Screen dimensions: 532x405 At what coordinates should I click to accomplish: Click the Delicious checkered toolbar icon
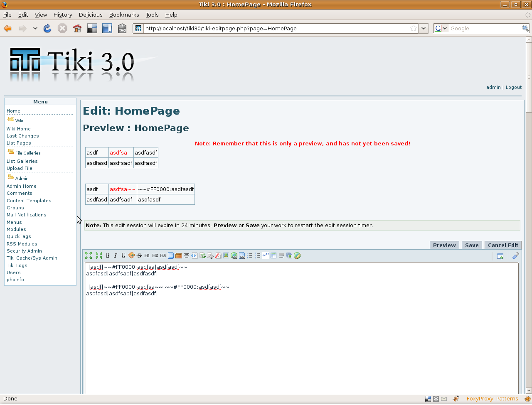tap(92, 28)
